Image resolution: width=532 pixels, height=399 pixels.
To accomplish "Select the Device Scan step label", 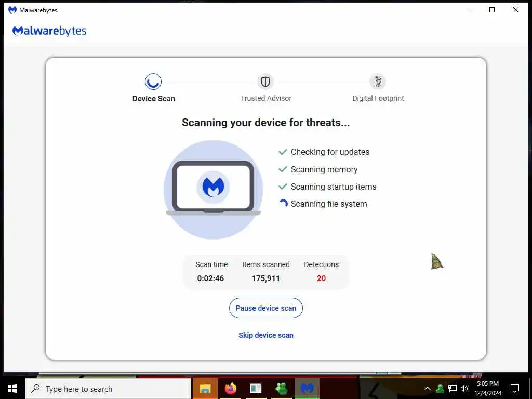I will coord(154,99).
